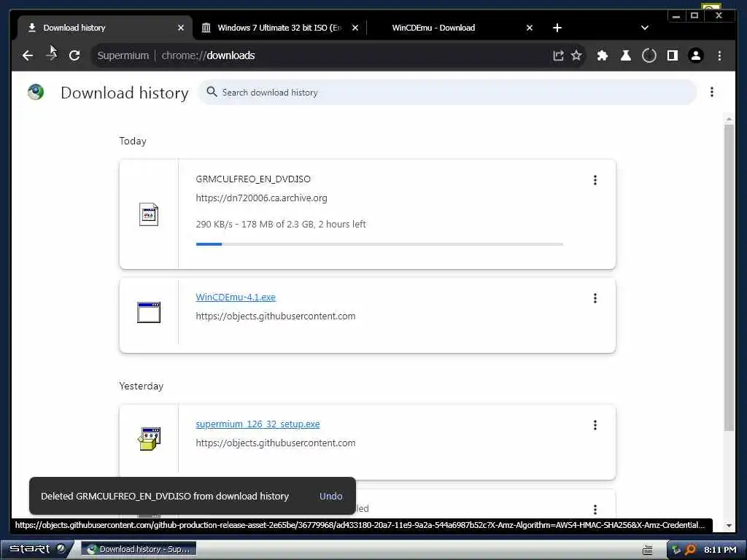The width and height of the screenshot is (747, 560).
Task: Click the GRMCULFREO_EN_DVD.ISO file icon
Action: (149, 214)
